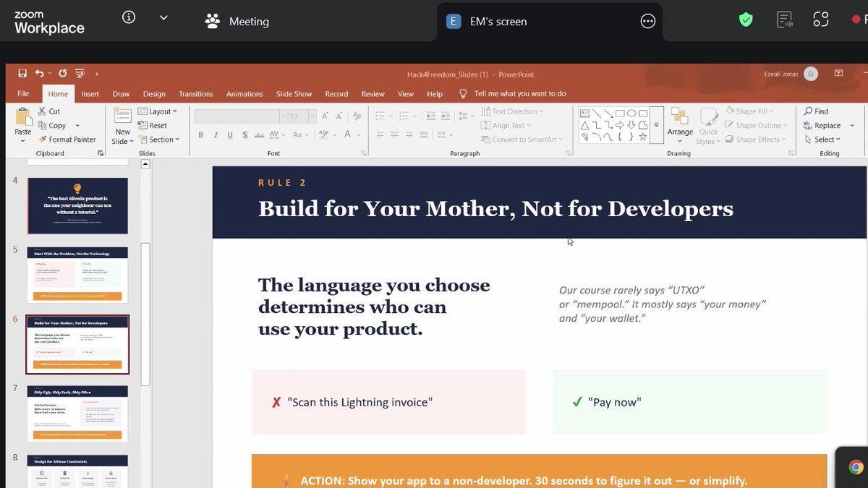
Task: Click the Redo/Repeat icon
Action: (63, 74)
